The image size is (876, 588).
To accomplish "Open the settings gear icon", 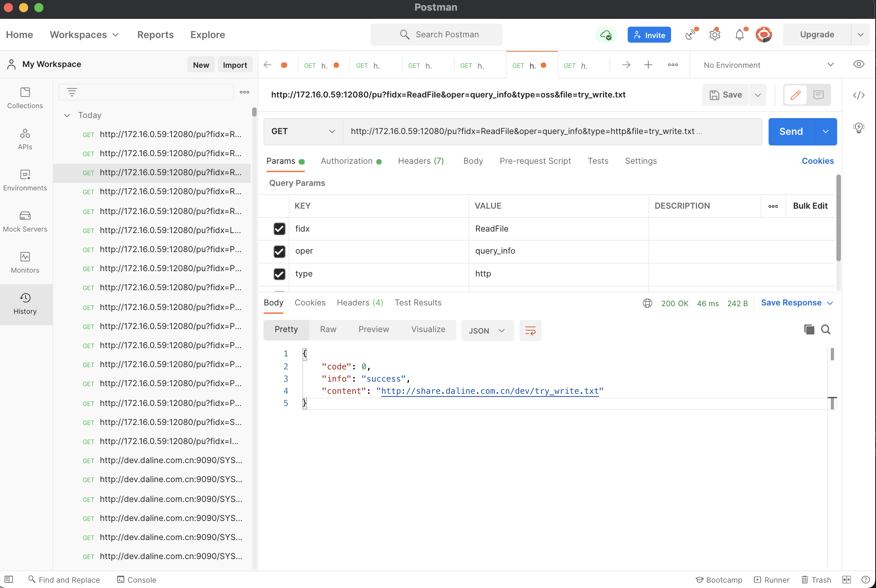I will click(x=715, y=35).
